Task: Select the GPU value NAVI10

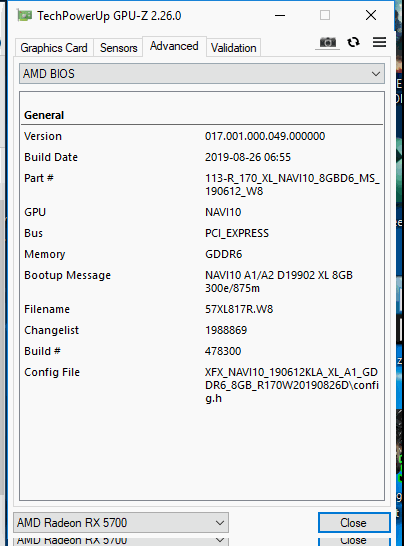Action: click(223, 212)
